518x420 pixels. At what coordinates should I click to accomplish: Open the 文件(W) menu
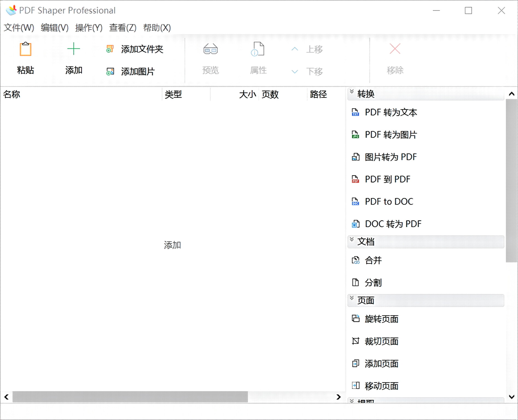pyautogui.click(x=19, y=28)
